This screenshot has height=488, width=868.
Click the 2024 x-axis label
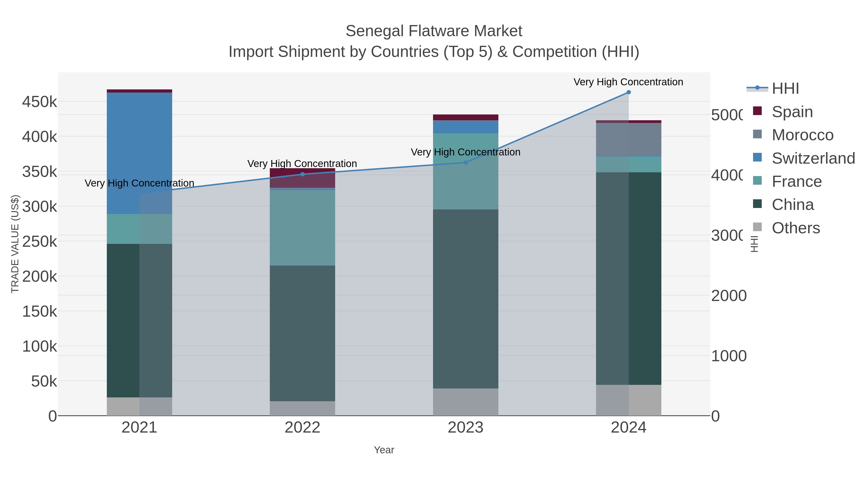tap(628, 427)
